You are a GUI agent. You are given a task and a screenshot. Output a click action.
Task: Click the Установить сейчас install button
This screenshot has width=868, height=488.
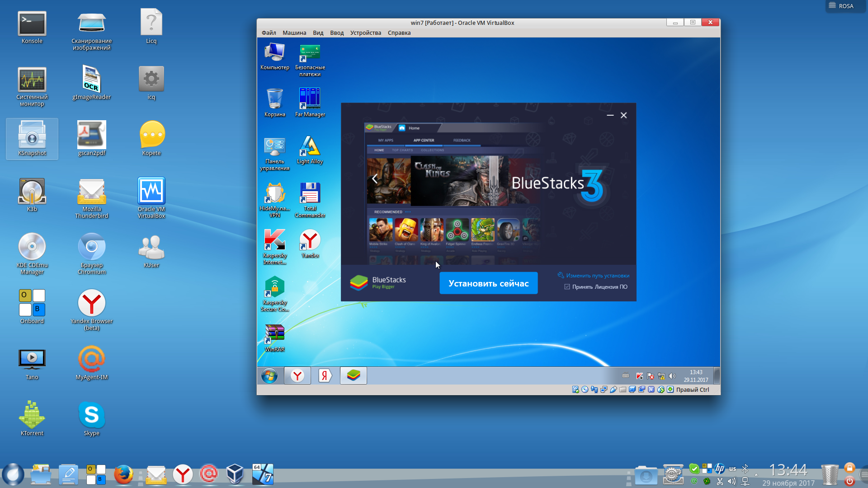pos(488,283)
